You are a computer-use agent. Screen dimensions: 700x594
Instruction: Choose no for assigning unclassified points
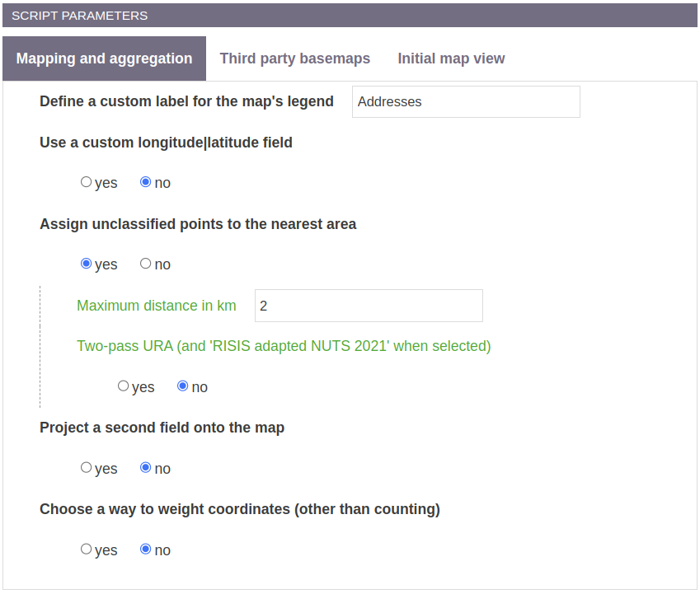(x=146, y=264)
